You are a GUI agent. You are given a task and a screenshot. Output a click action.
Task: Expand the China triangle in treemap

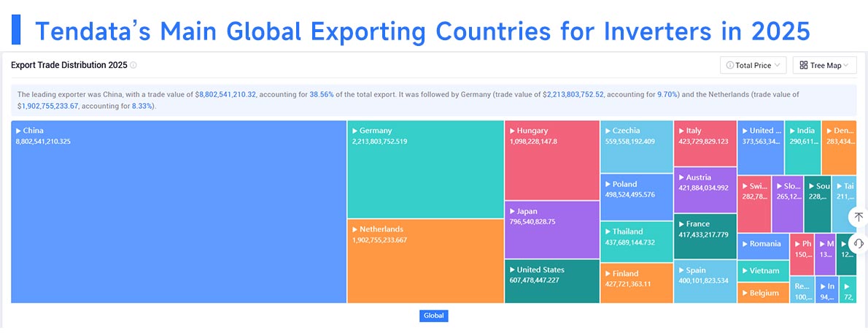(18, 131)
